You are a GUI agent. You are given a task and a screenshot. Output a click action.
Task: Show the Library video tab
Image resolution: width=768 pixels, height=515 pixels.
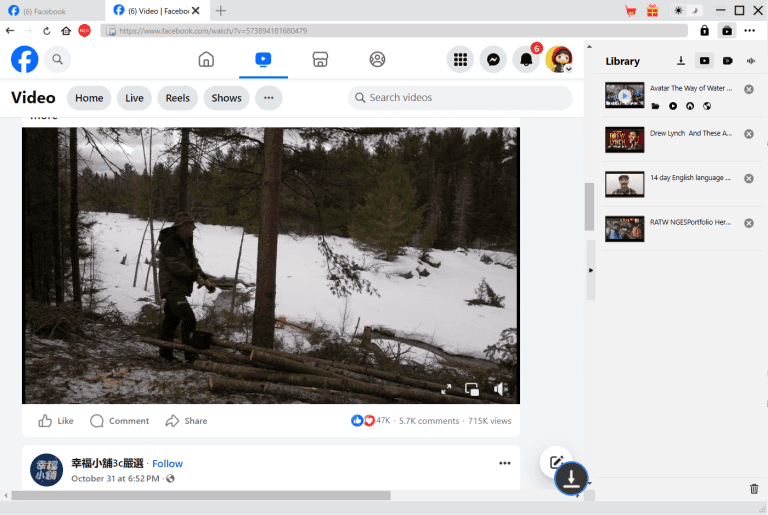[704, 61]
